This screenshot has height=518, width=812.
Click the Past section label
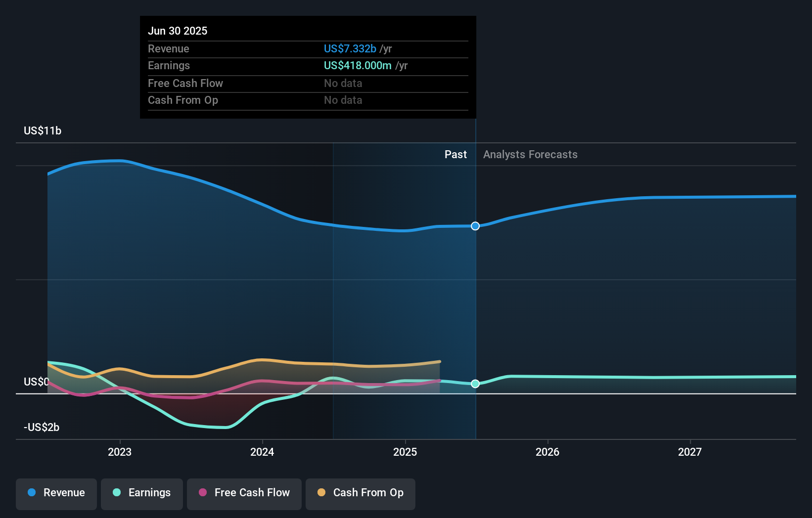click(455, 154)
